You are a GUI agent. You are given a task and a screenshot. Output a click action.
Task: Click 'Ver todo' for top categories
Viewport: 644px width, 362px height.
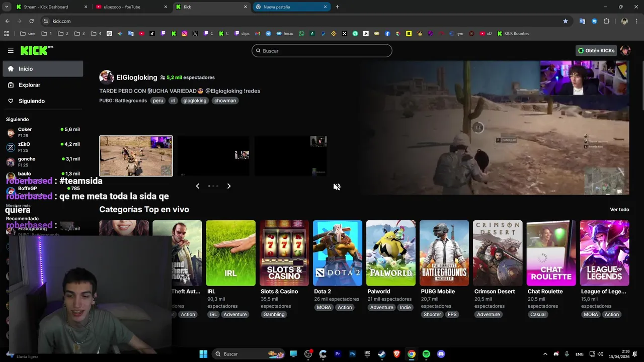click(619, 210)
